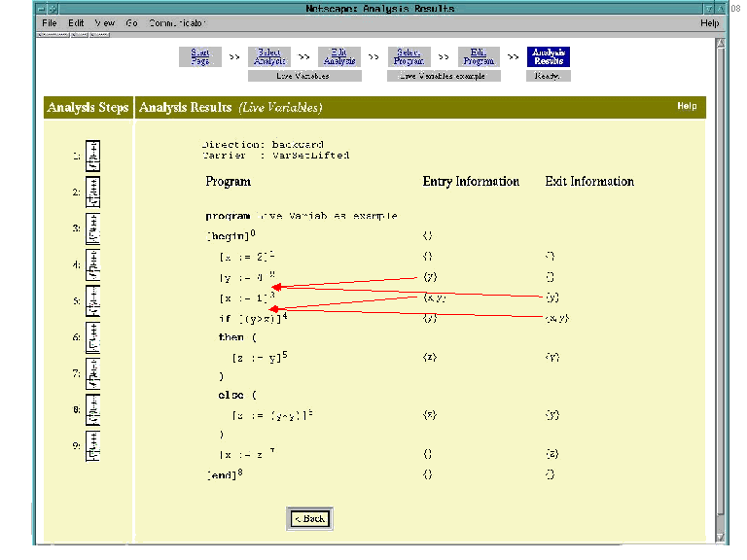Image resolution: width=747 pixels, height=560 pixels.
Task: View analysis step 5 icon
Action: (93, 301)
